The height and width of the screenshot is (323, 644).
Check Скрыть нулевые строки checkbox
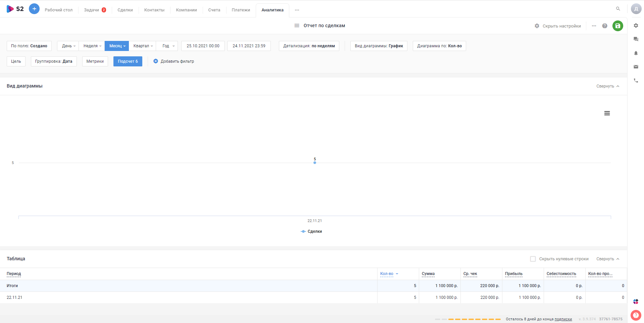pos(533,259)
